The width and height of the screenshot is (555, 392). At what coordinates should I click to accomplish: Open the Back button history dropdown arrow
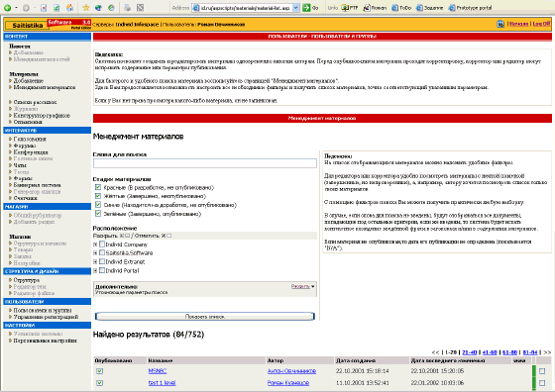[x=16, y=7]
